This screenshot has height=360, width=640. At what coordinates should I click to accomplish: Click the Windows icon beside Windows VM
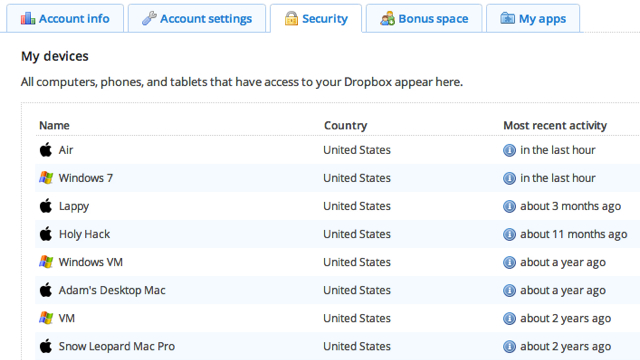pyautogui.click(x=46, y=262)
